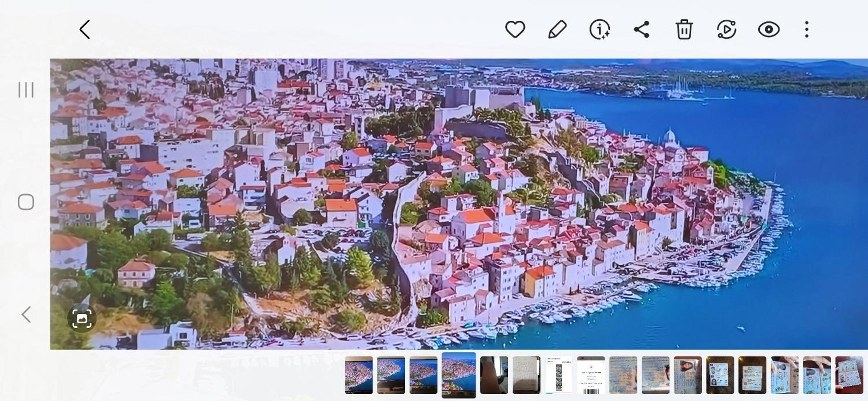This screenshot has height=401, width=868.
Task: Open the pencil edit tool
Action: (557, 29)
